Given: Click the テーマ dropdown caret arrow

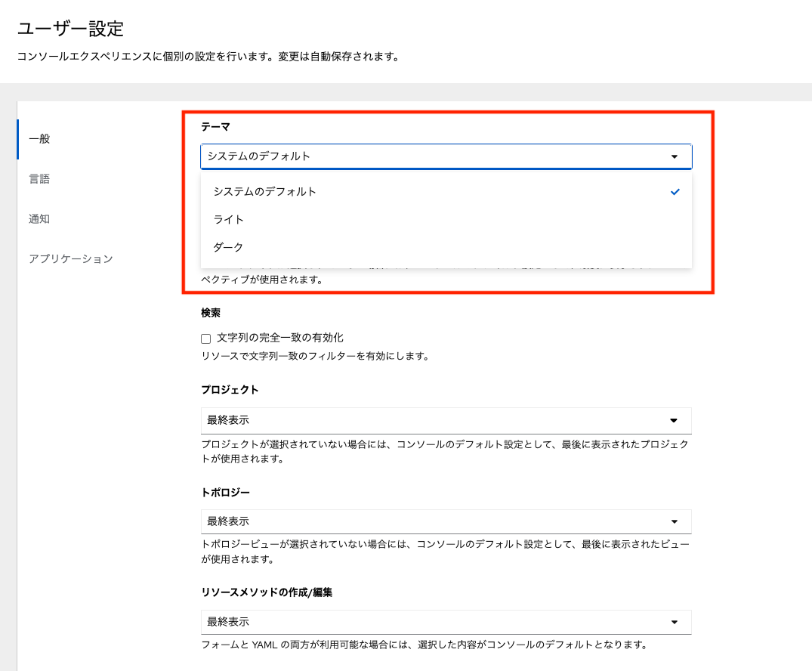Looking at the screenshot, I should (675, 156).
